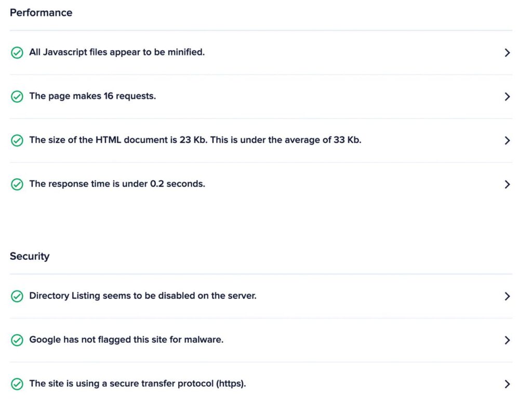Viewport: 532px width, 407px height.
Task: Expand the Javascript minified row chevron
Action: pyautogui.click(x=507, y=52)
